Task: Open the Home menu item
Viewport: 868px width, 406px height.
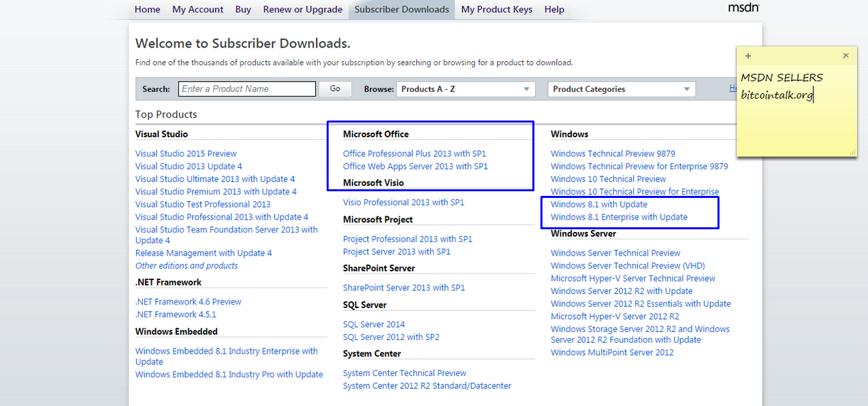Action: click(x=148, y=10)
